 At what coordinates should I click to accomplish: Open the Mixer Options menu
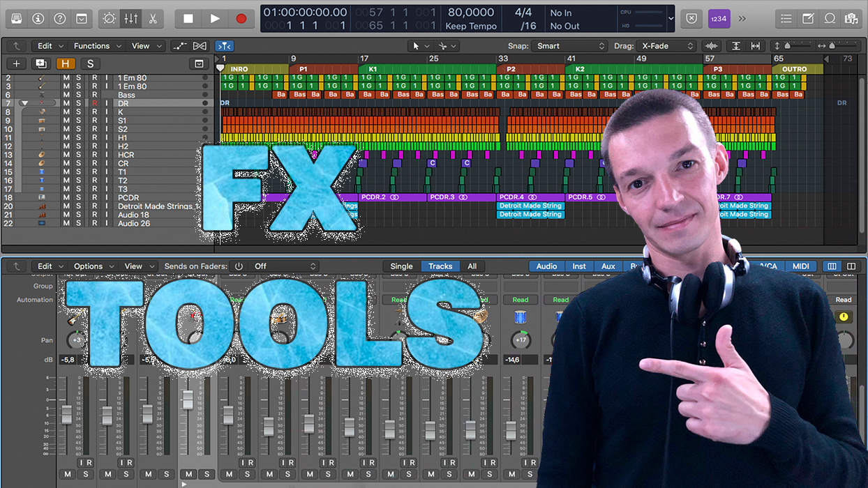coord(93,266)
